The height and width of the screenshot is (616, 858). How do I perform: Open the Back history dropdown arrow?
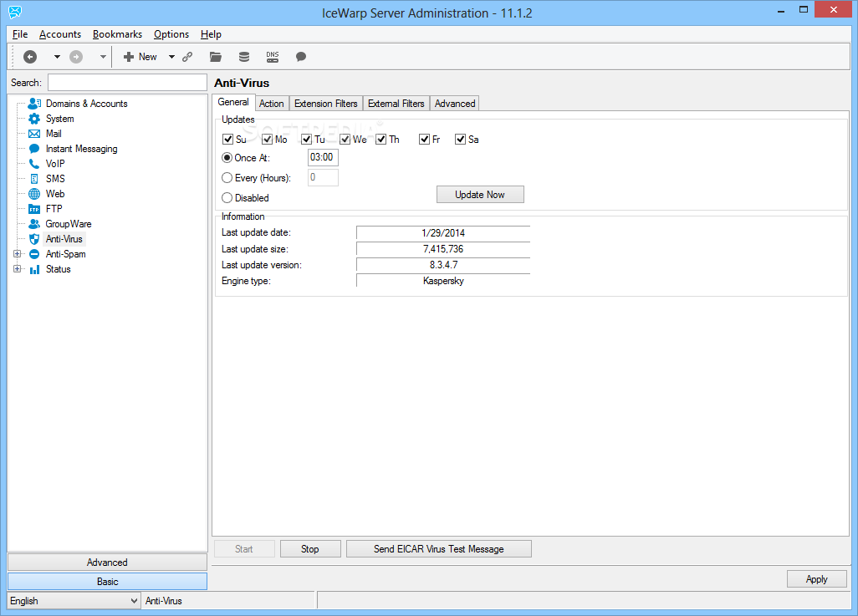tap(57, 56)
